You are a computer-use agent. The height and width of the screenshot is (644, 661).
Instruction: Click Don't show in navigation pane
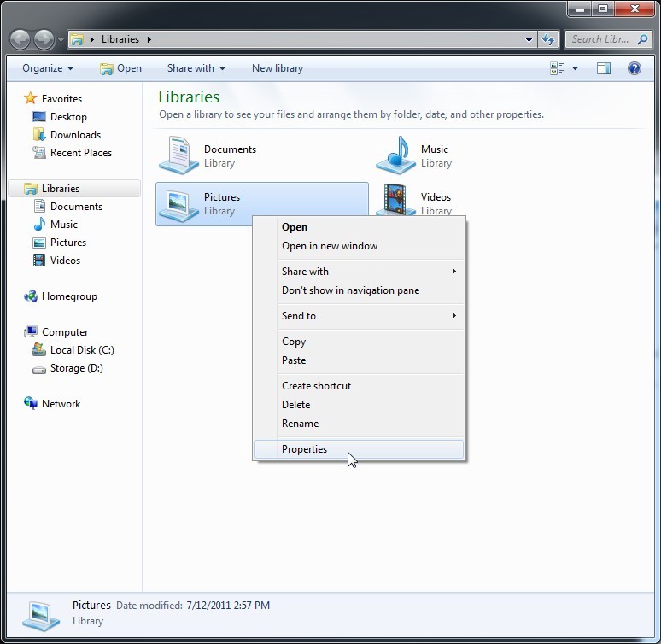tap(350, 290)
